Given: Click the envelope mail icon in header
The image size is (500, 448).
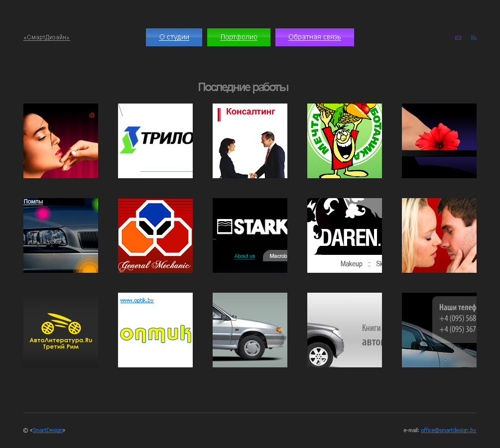Looking at the screenshot, I should point(458,38).
